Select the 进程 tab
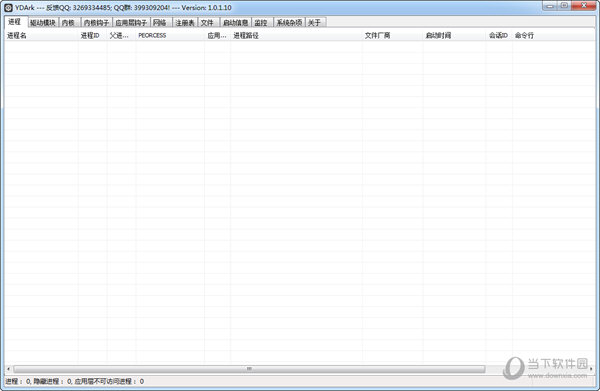600x391 pixels. (15, 22)
